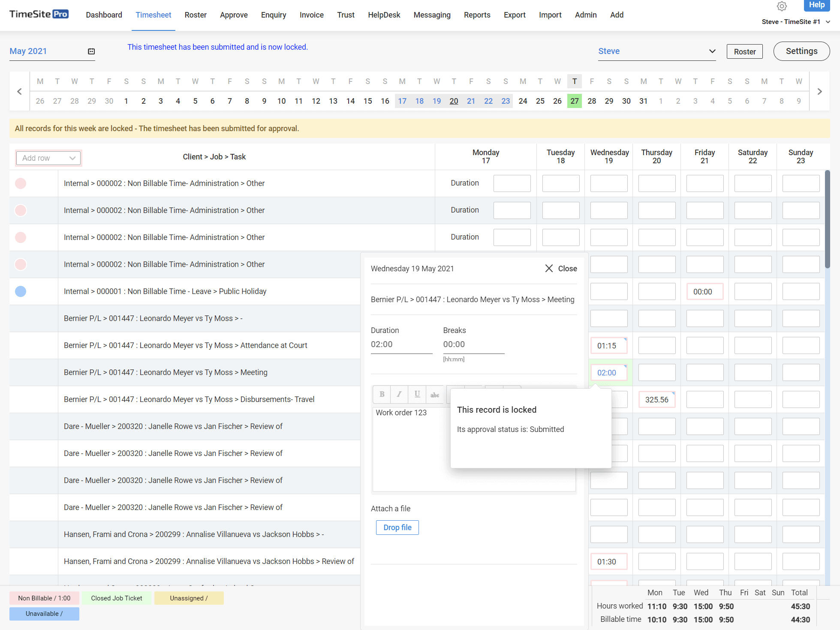Open the timesheet Settings button
This screenshot has height=630, width=840.
coord(801,51)
